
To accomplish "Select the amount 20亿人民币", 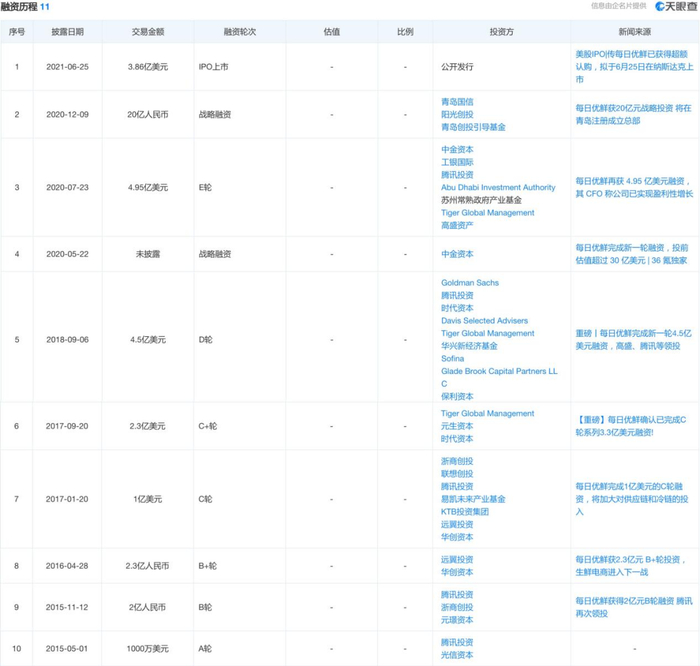I will pos(148,115).
